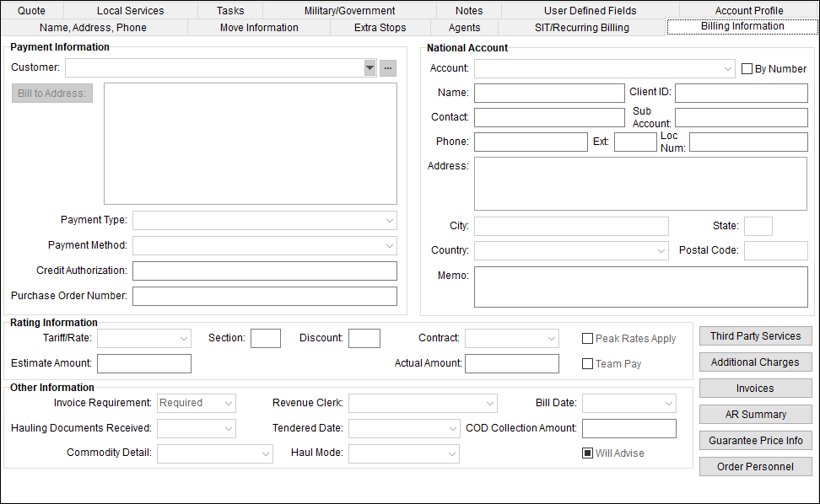Screen dimensions: 820x504
Task: Open the Commodity Detail dropdown
Action: [265, 453]
